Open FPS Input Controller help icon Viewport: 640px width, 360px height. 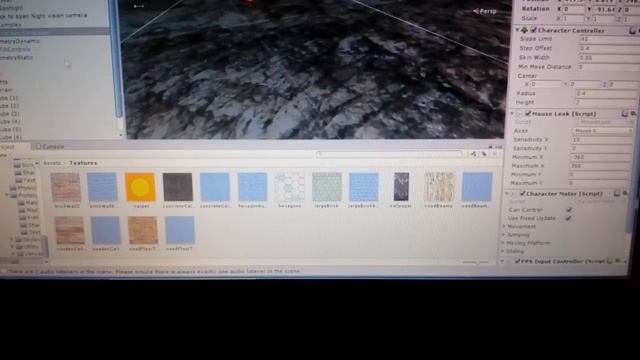(x=609, y=260)
